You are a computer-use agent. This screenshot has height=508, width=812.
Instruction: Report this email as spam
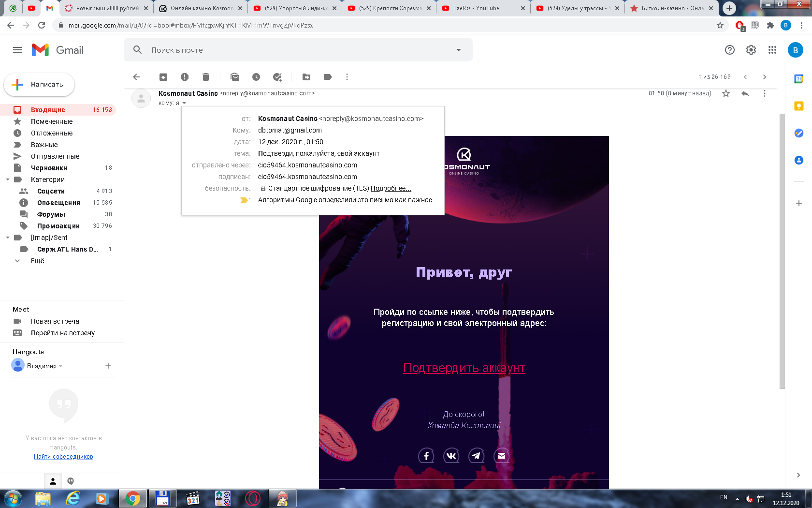[185, 77]
